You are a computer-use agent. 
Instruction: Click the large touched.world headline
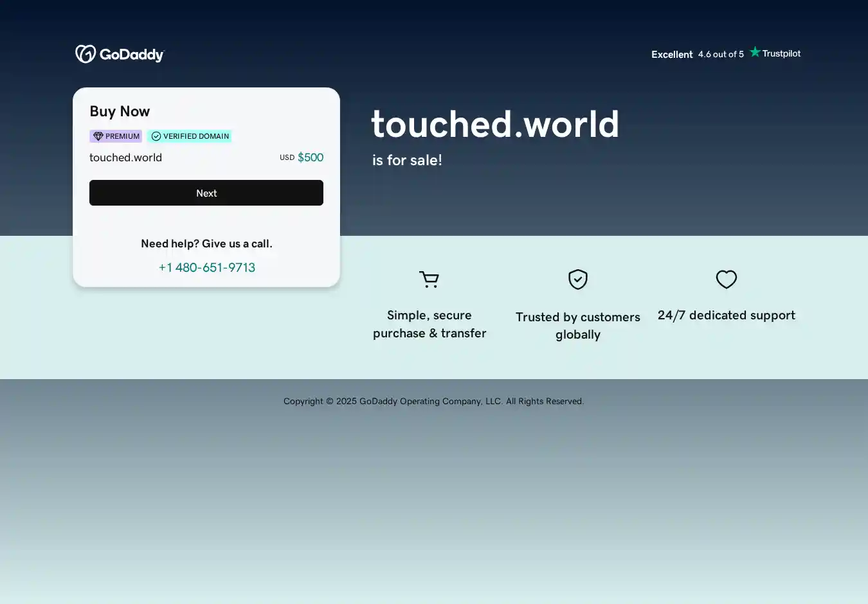pyautogui.click(x=495, y=124)
